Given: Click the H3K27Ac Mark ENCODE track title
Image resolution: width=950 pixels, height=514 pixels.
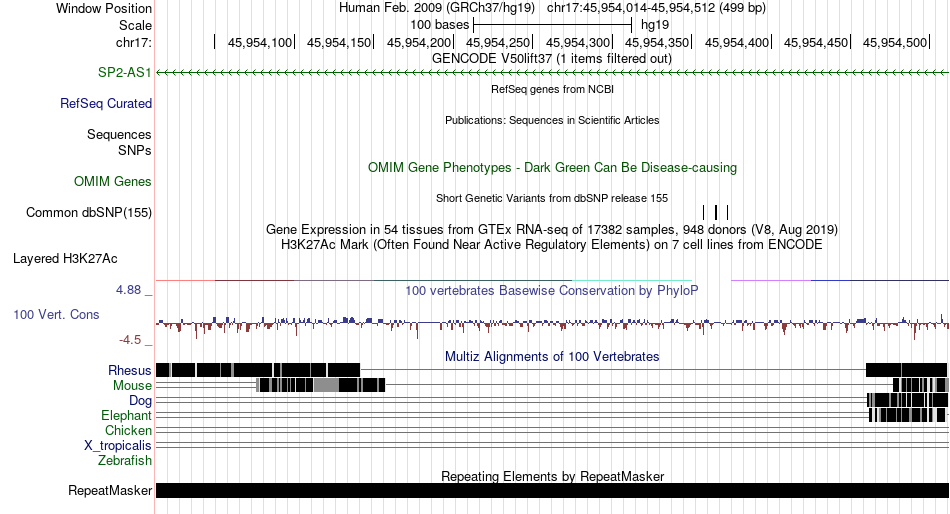Looking at the screenshot, I should [x=552, y=244].
